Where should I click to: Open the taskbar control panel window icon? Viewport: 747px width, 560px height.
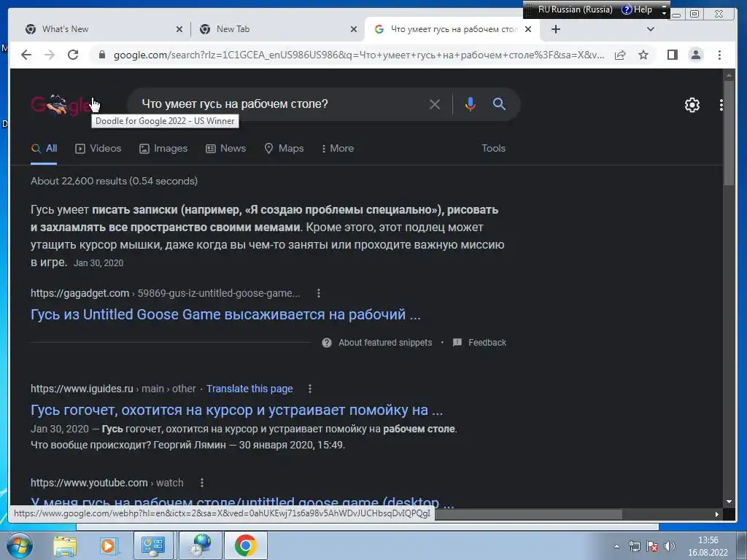click(x=153, y=545)
